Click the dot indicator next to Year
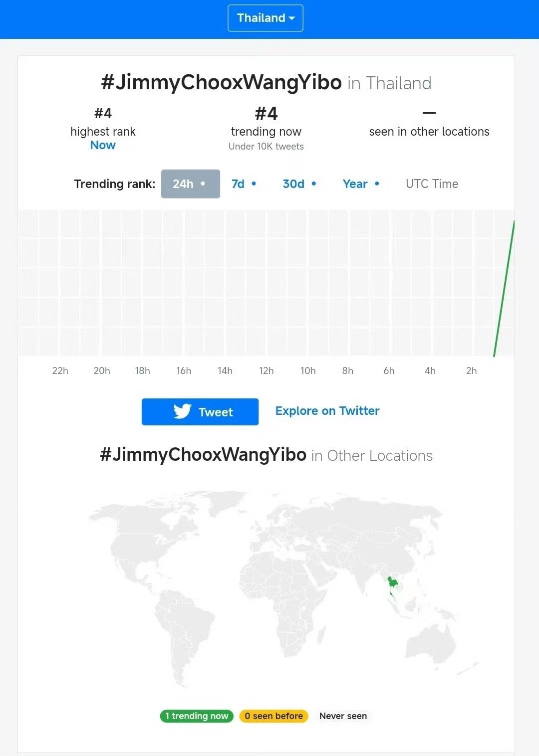The height and width of the screenshot is (756, 539). 377,184
